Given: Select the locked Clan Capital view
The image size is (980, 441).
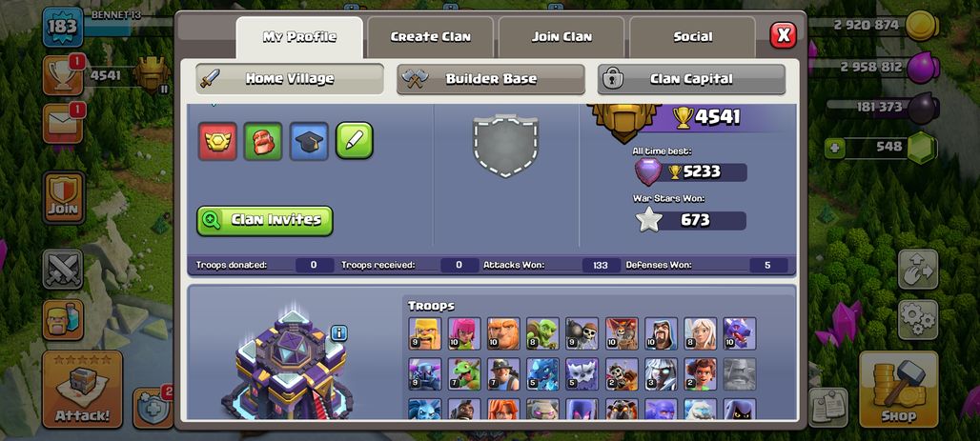Looking at the screenshot, I should click(x=691, y=79).
